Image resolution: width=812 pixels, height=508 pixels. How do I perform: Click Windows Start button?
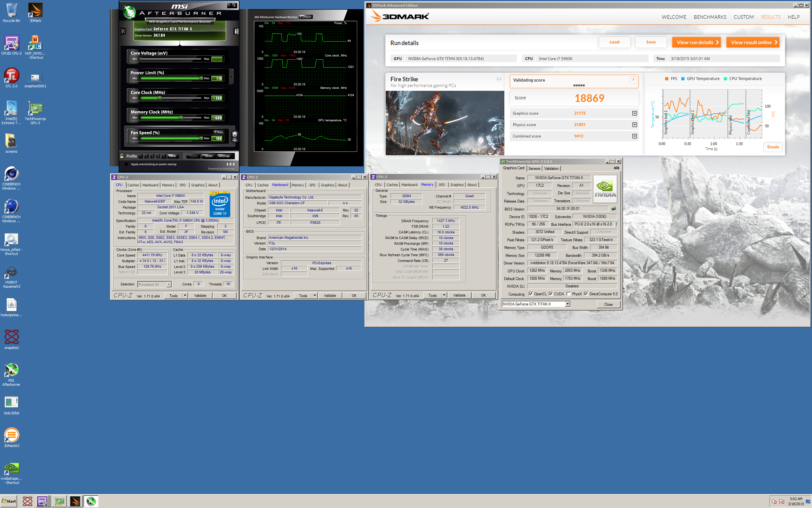tap(9, 501)
